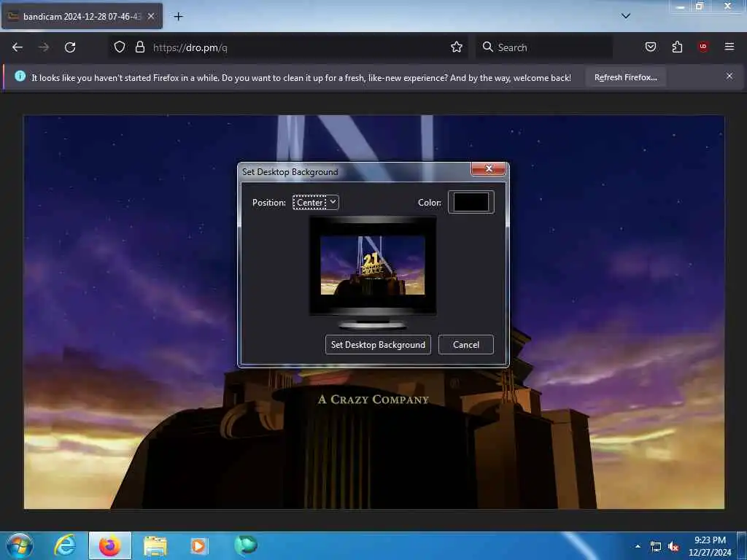The image size is (747, 560).
Task: Select the bandicam 2024-12-28 tab
Action: [82, 16]
